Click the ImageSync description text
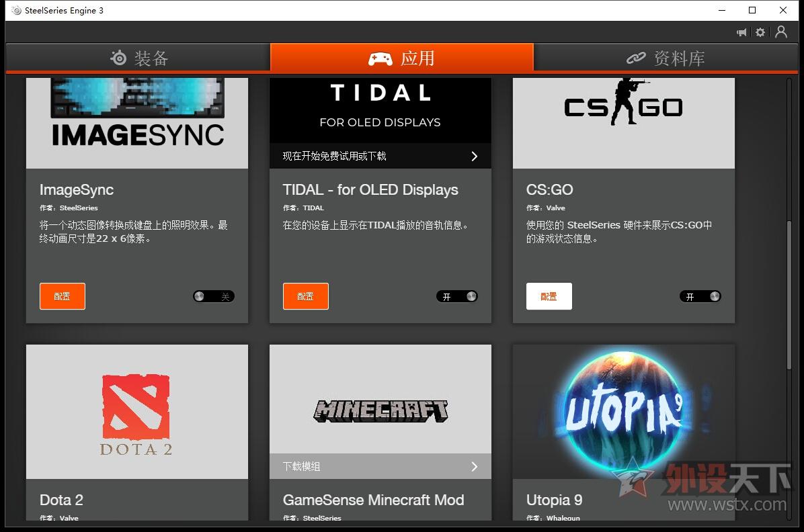Image resolution: width=804 pixels, height=532 pixels. pyautogui.click(x=133, y=232)
